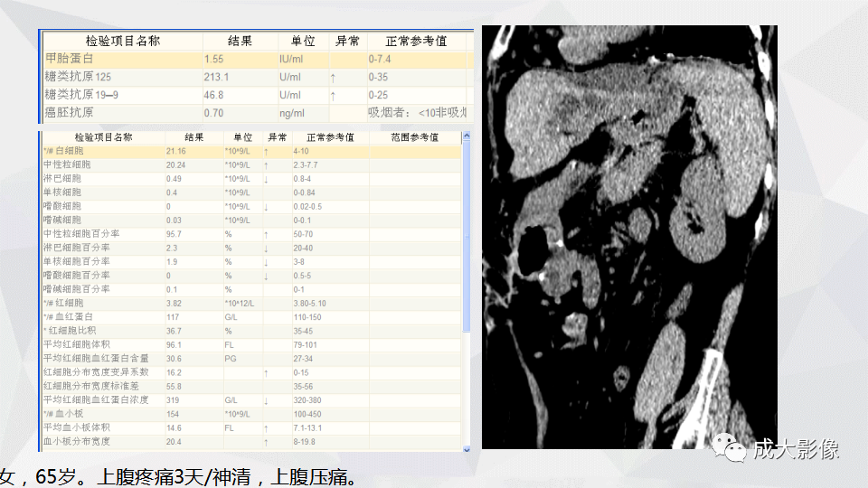Click the 20.24 neutrophil result
Image resolution: width=868 pixels, height=488 pixels.
176,164
